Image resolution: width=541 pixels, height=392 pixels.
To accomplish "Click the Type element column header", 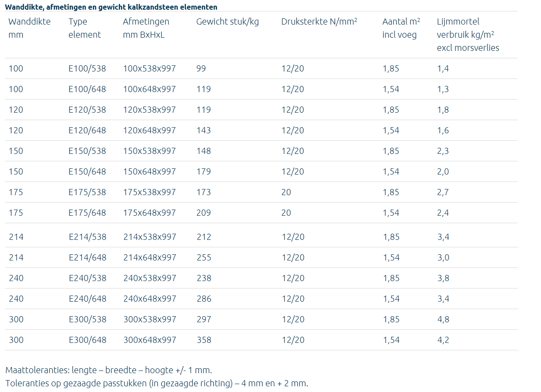I will point(85,28).
